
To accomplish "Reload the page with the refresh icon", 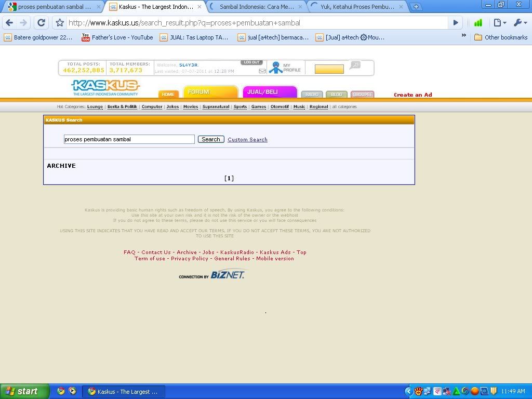I will [x=42, y=23].
